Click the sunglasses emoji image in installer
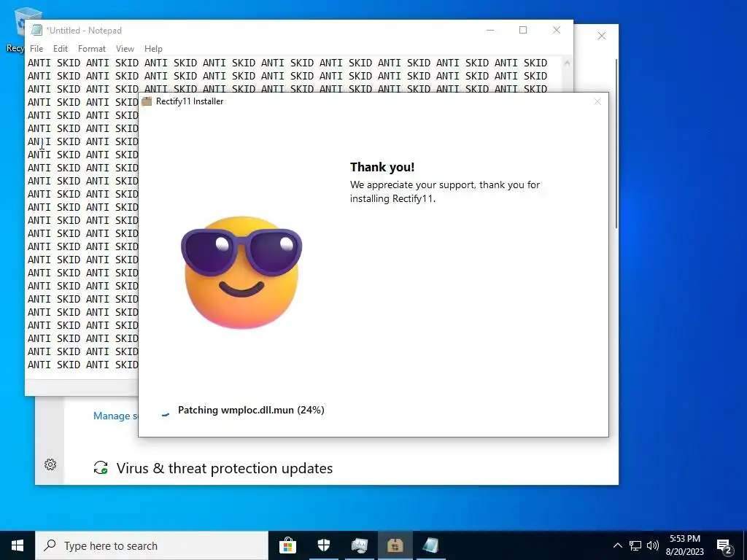Screen dimensions: 747x560 point(241,273)
